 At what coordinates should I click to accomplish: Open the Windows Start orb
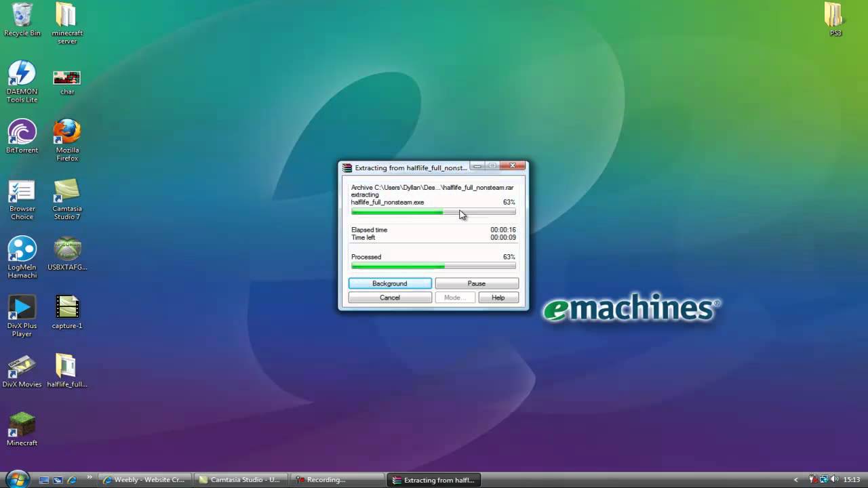[x=17, y=479]
